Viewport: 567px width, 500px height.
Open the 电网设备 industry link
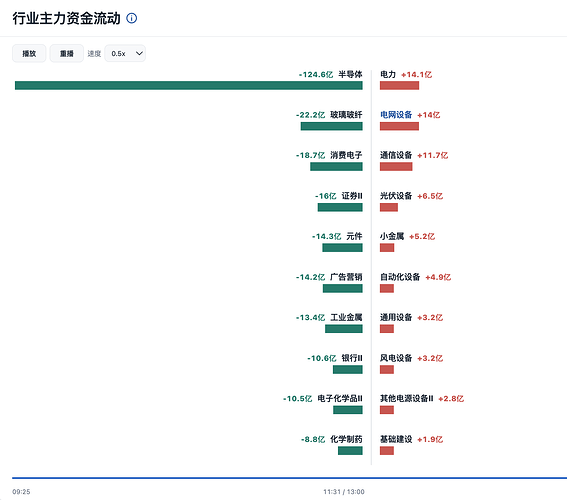[x=396, y=115]
